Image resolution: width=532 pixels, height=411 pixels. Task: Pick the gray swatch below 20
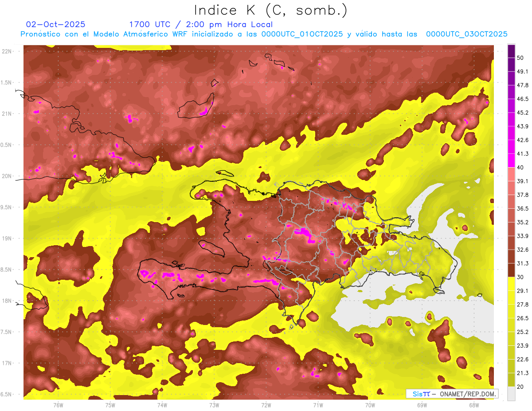pos(511,394)
